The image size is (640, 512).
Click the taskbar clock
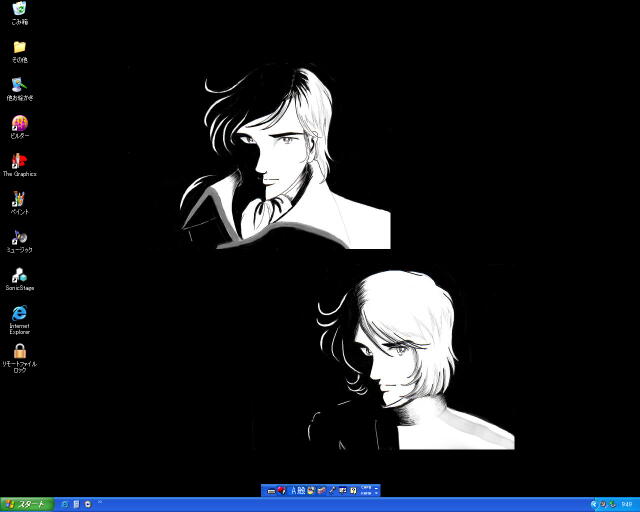pyautogui.click(x=627, y=505)
